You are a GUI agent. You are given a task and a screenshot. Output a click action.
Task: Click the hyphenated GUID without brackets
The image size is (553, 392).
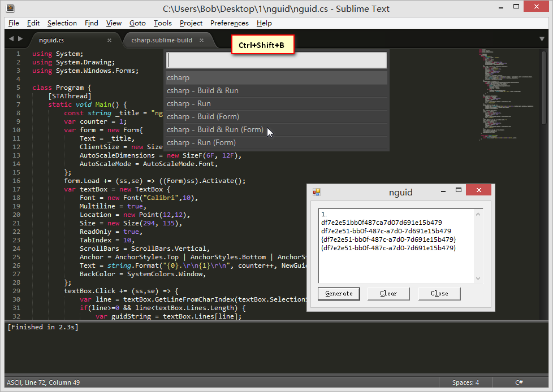[386, 231]
